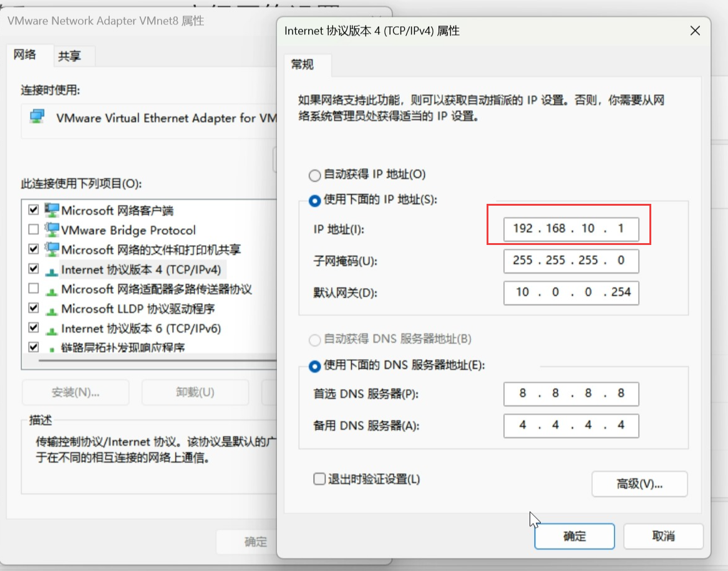This screenshot has height=571, width=728.
Task: Click the Internet 协议版本 6 component icon
Action: pos(52,330)
